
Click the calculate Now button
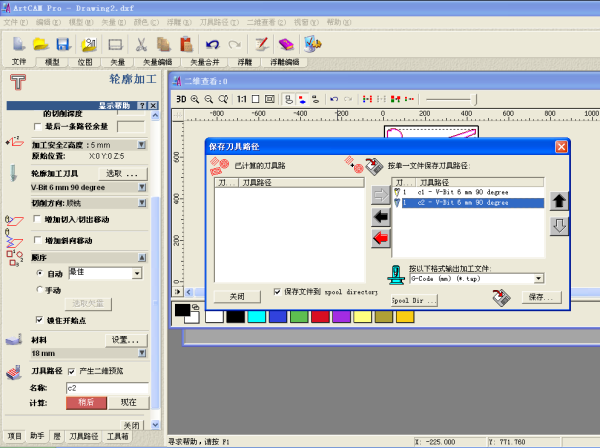point(129,402)
